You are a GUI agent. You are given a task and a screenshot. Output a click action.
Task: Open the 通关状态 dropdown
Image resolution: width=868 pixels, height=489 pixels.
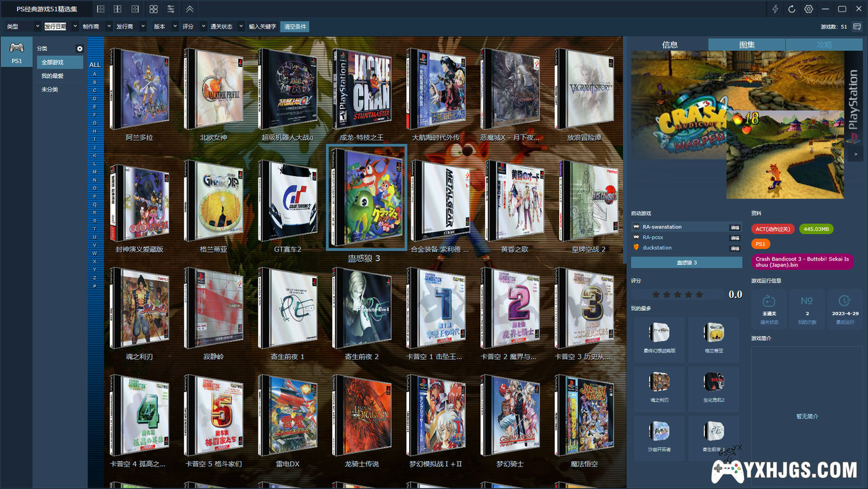(226, 27)
